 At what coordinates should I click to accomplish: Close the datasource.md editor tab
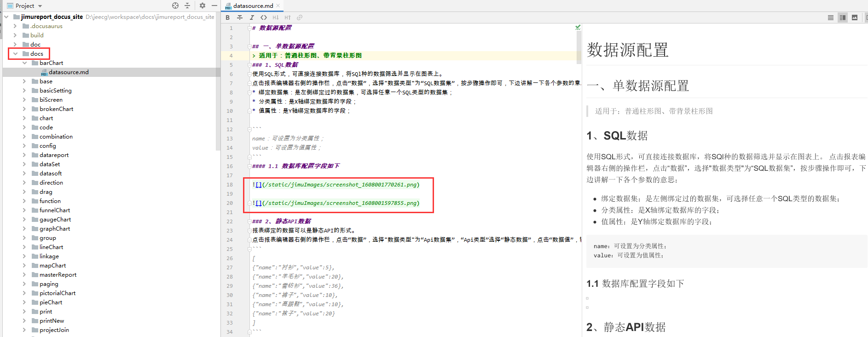(x=278, y=6)
